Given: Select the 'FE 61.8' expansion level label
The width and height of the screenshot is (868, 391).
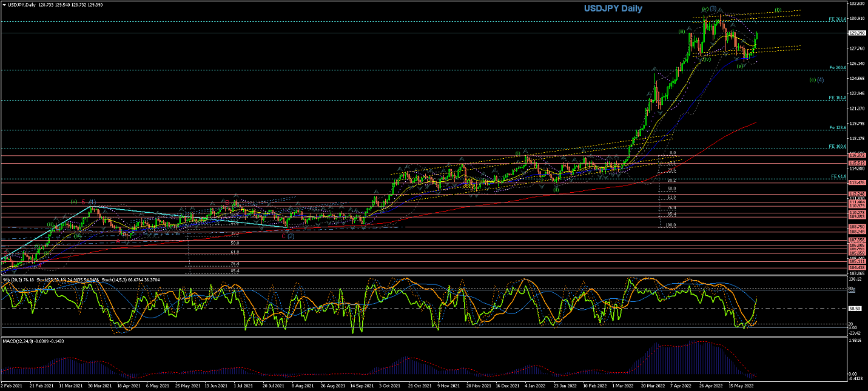Looking at the screenshot, I should (838, 176).
